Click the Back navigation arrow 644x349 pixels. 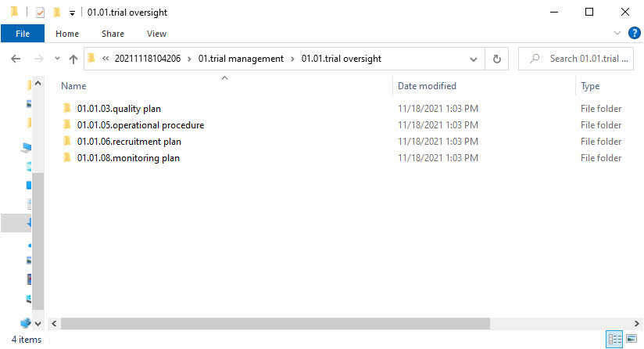pos(15,59)
